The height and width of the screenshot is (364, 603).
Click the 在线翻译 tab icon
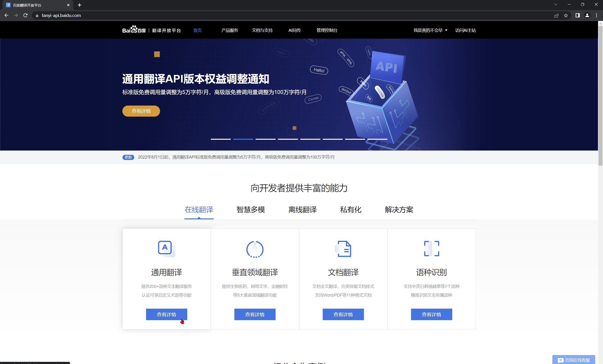[x=199, y=210]
